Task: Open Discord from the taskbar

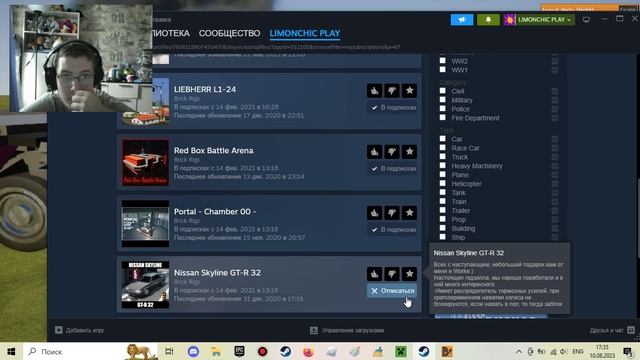Action: click(193, 351)
